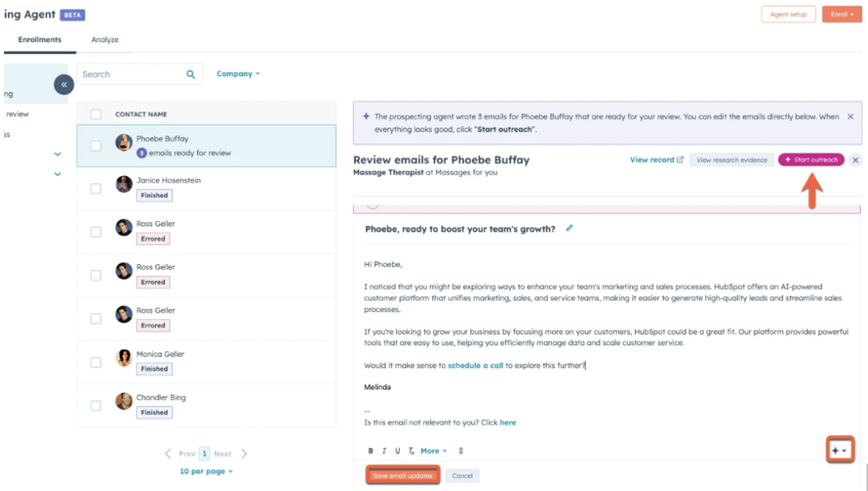Viewport: 868px width, 491px height.
Task: Click Save email updates button
Action: [402, 476]
